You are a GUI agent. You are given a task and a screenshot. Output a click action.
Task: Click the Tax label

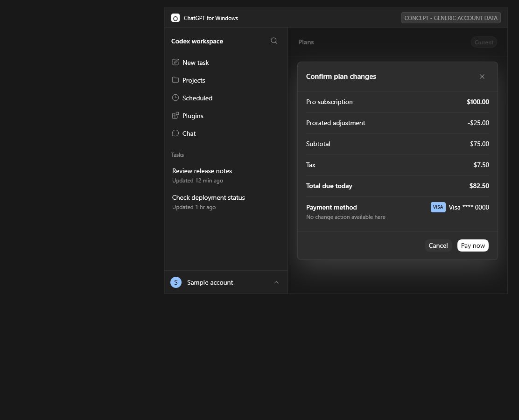click(310, 165)
